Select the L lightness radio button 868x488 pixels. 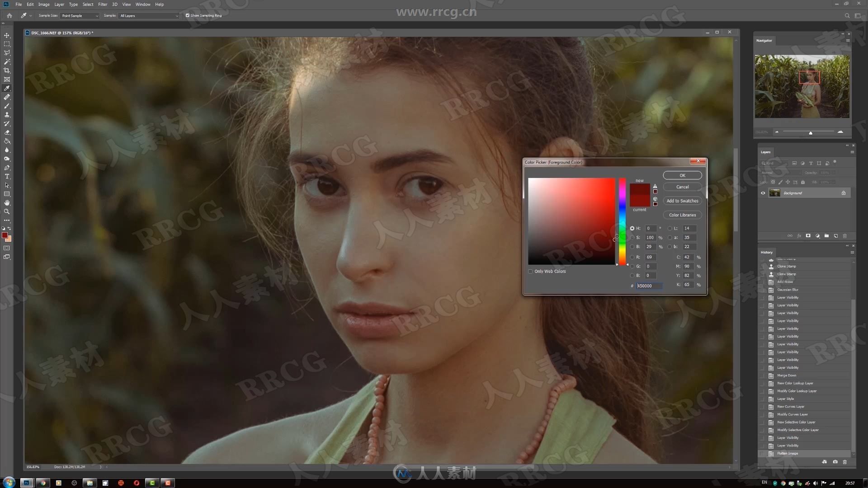pyautogui.click(x=670, y=228)
